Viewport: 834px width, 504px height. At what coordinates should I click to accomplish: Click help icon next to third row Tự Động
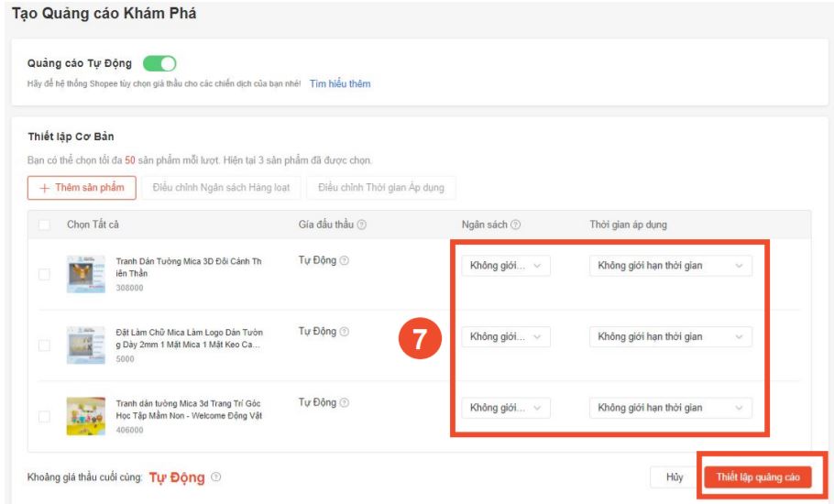click(x=345, y=403)
